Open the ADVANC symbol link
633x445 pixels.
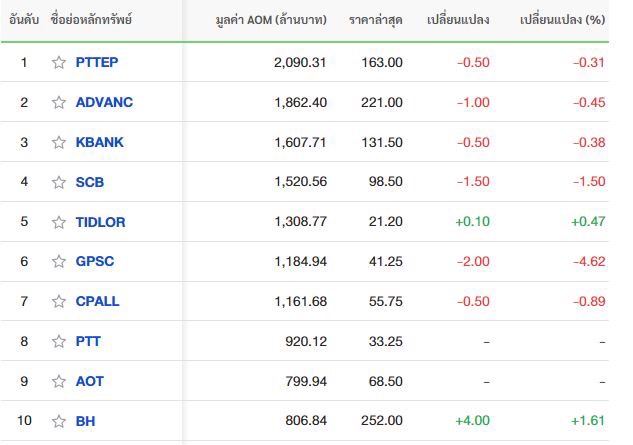pos(104,102)
